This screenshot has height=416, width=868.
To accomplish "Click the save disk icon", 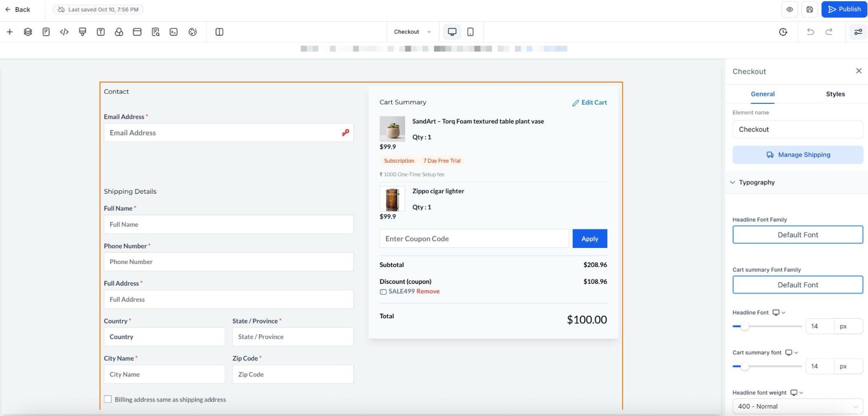I will pos(810,10).
